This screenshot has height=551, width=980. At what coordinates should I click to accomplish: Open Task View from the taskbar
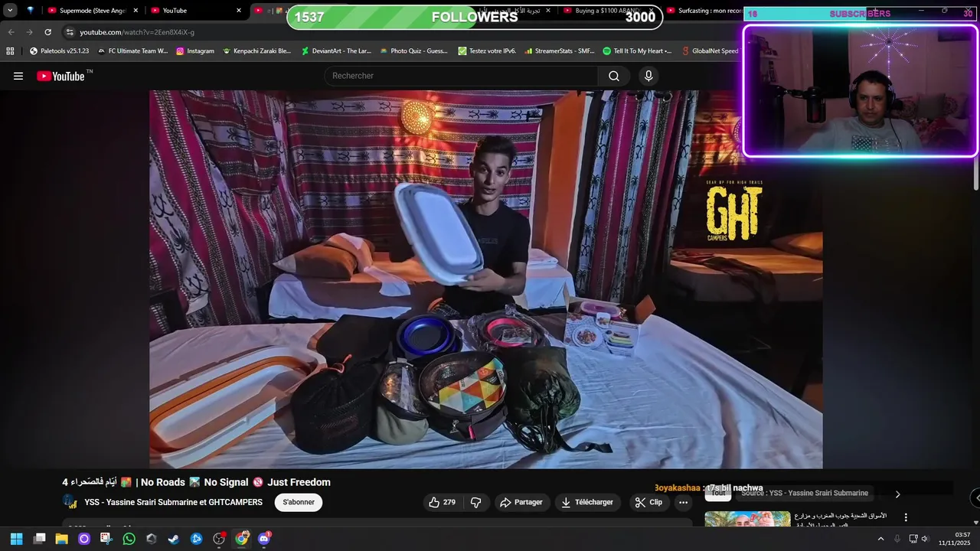(39, 539)
